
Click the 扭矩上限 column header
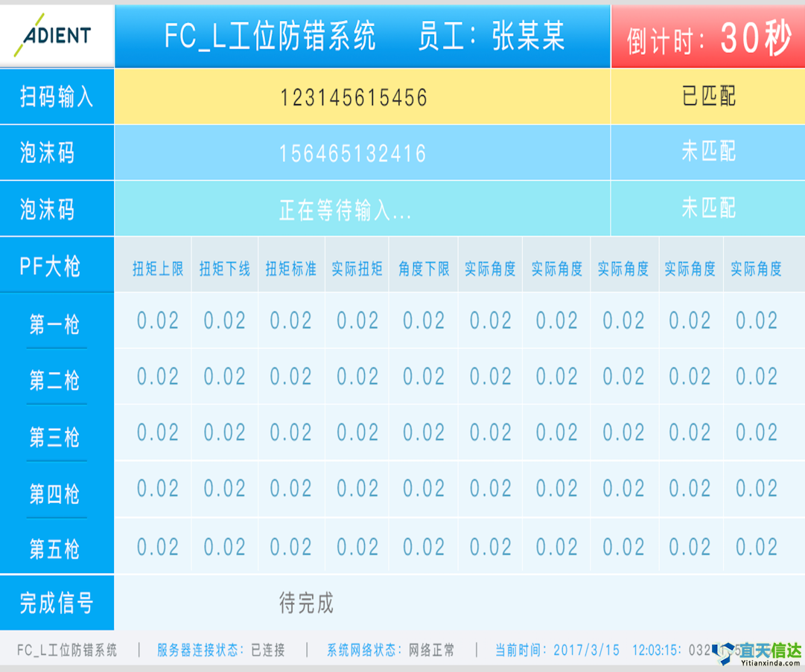pyautogui.click(x=158, y=269)
